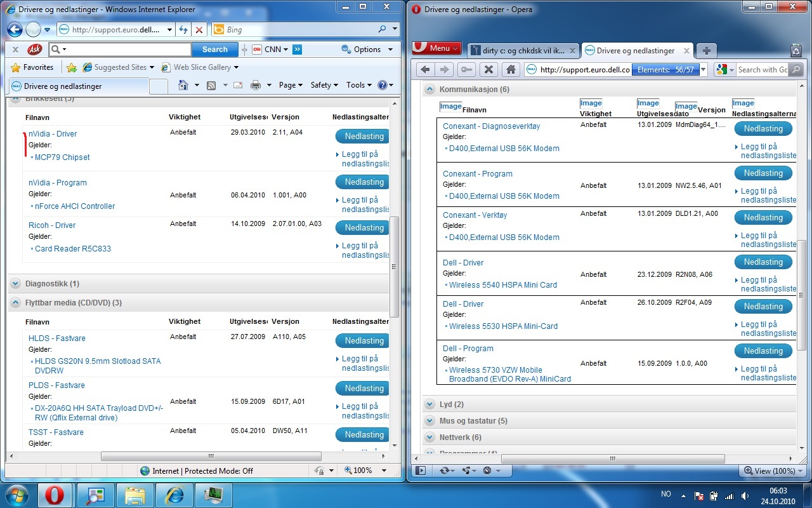Image resolution: width=812 pixels, height=508 pixels.
Task: Click Nedlasting for Conexant - Diagnoseverktøy
Action: [x=763, y=129]
